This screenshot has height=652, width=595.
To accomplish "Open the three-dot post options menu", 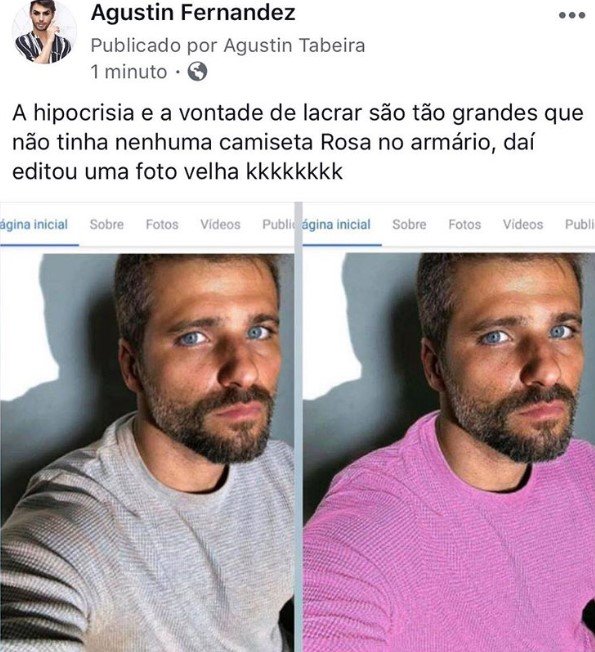I will pos(572,16).
